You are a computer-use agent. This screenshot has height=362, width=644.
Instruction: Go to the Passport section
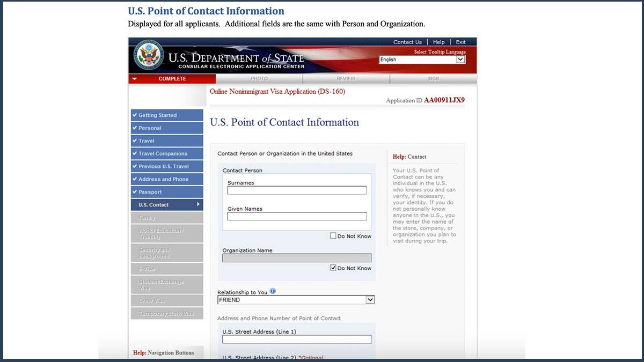point(167,192)
